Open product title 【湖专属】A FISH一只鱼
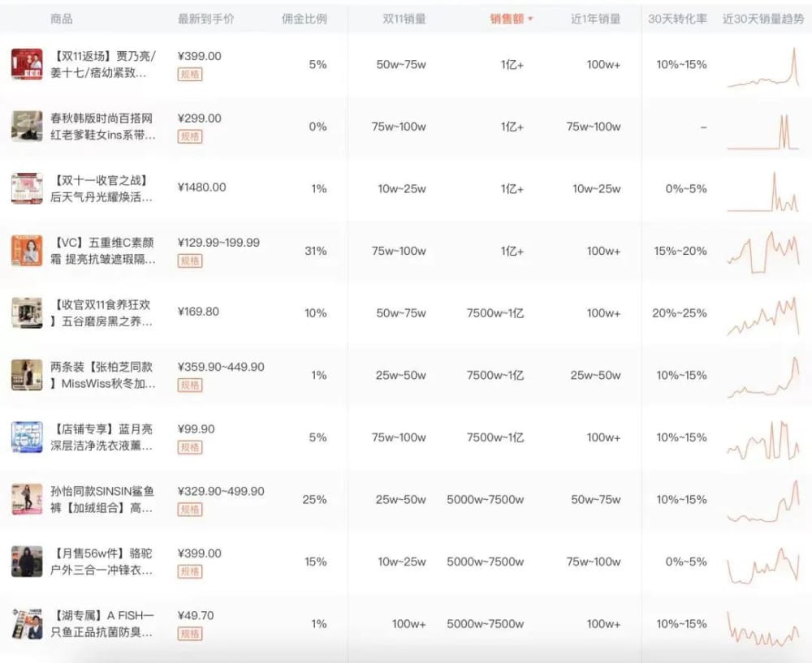This screenshot has width=812, height=663. point(102,623)
